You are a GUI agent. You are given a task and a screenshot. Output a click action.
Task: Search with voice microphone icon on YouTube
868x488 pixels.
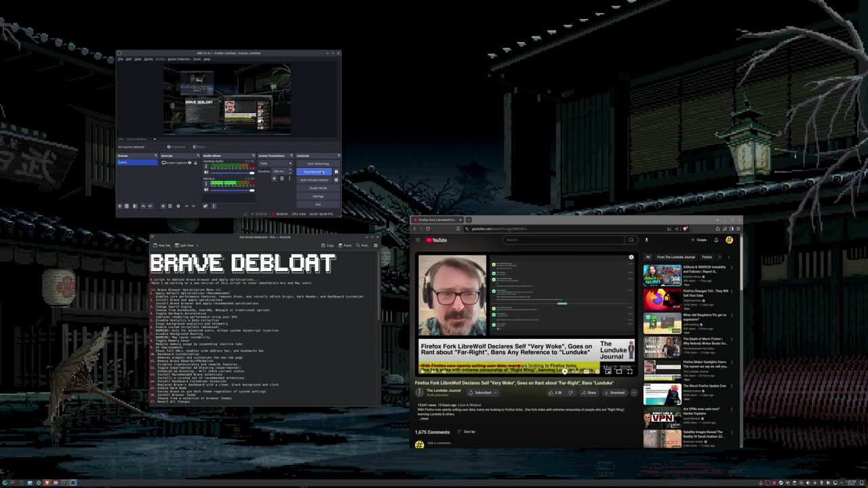(646, 240)
